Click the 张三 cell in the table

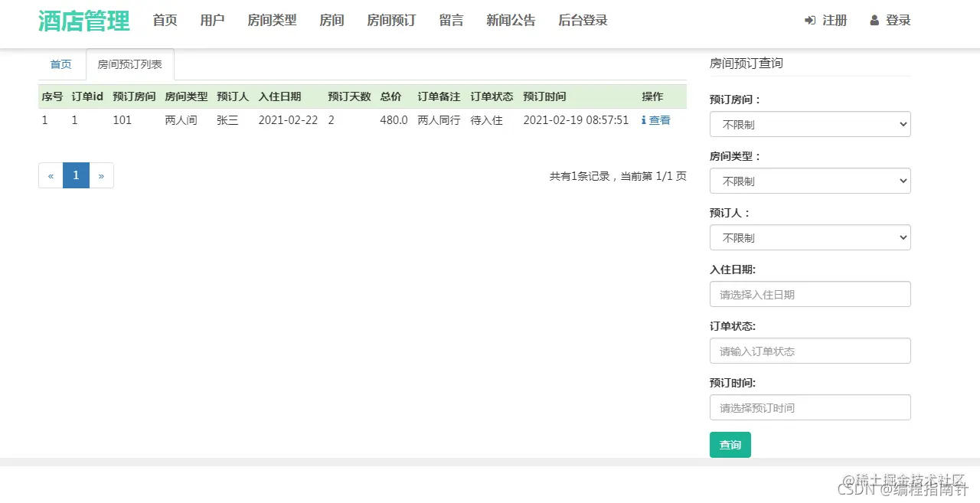point(227,120)
